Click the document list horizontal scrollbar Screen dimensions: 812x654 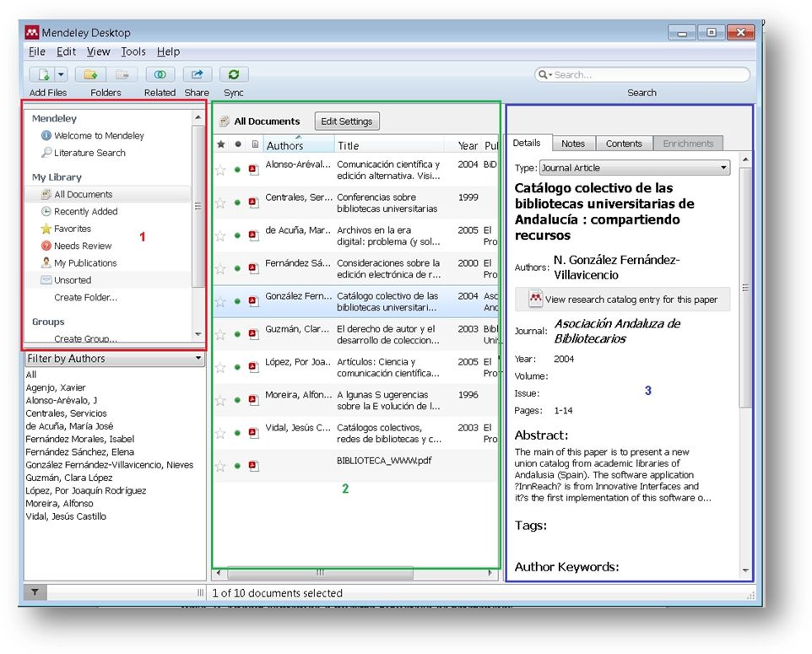coord(320,573)
